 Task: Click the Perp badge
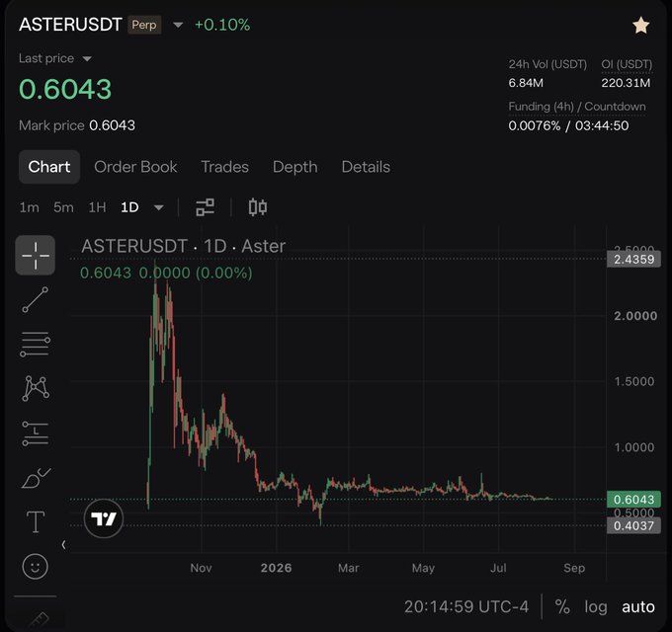144,25
